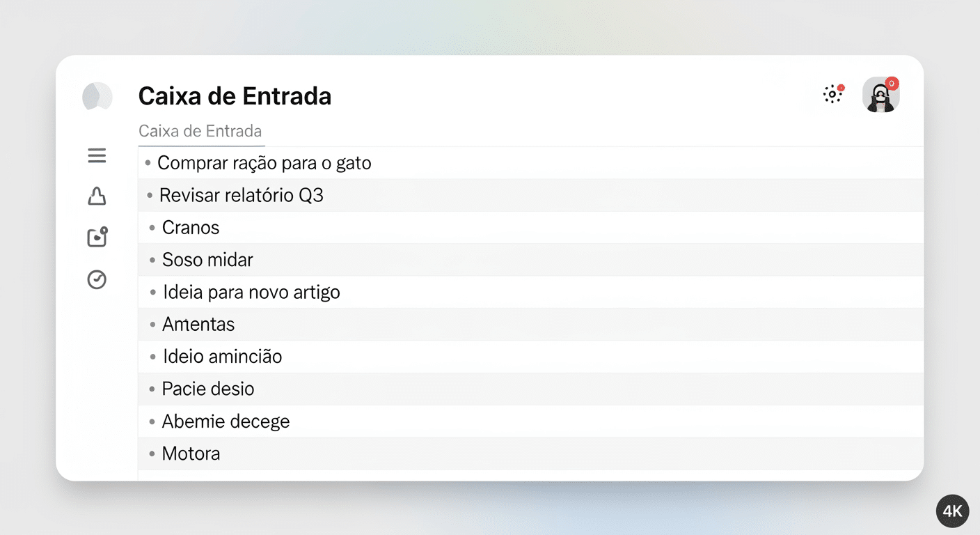
Task: Switch to the completed tasks sidebar section
Action: tap(97, 279)
